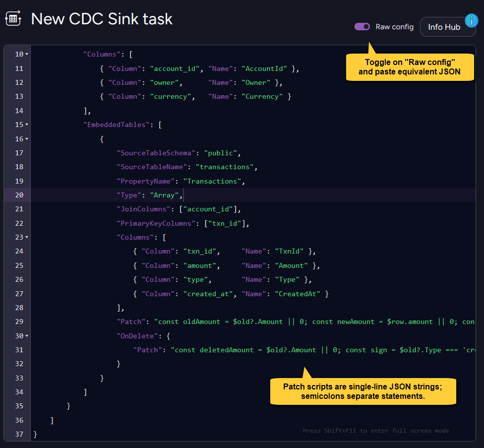Collapse the Columns array on line 10
Screen dimensions: 484x448
point(27,55)
